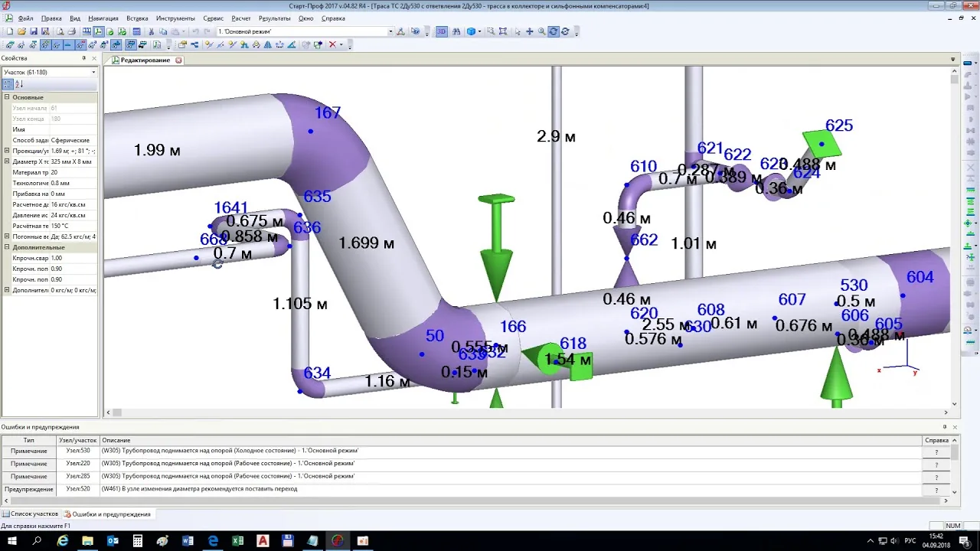This screenshot has width=980, height=551.
Task: Click the help '?' button for Узел:530
Action: point(936,452)
